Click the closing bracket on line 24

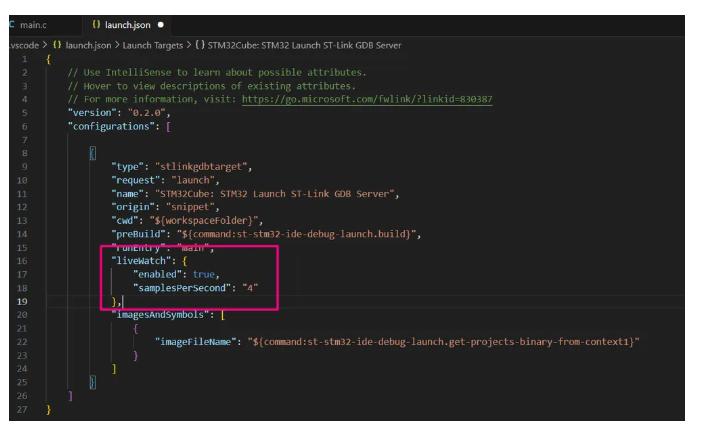(114, 369)
